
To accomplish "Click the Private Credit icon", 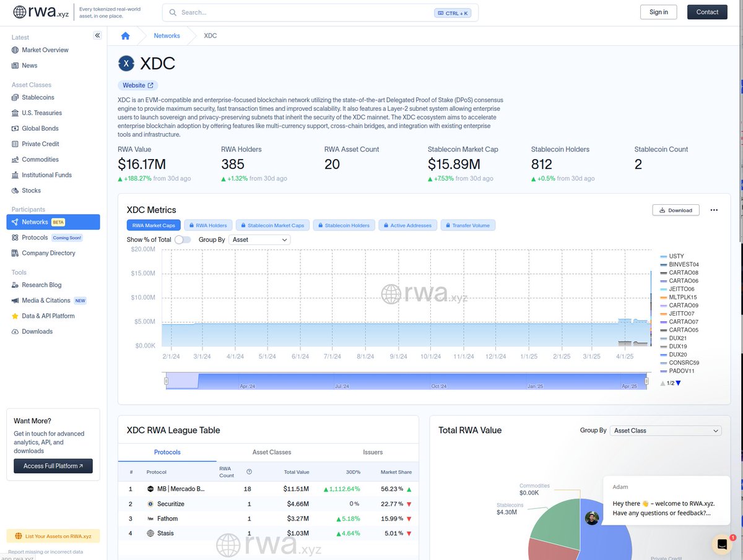I will (15, 144).
